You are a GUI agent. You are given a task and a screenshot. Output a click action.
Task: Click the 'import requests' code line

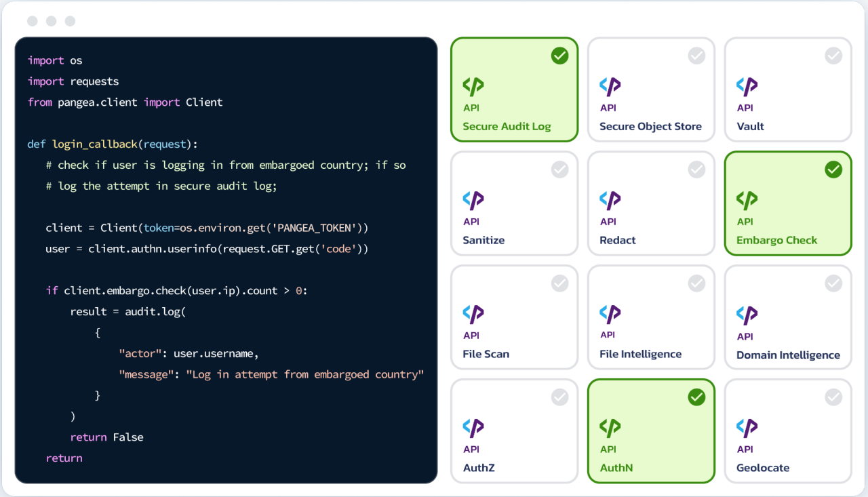(73, 81)
